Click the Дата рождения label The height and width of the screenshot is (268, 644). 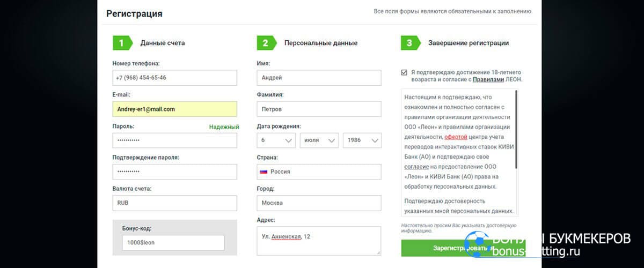[279, 126]
